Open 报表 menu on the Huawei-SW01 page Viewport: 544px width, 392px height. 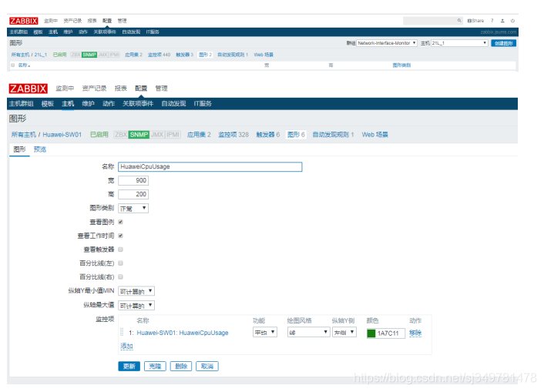(121, 89)
